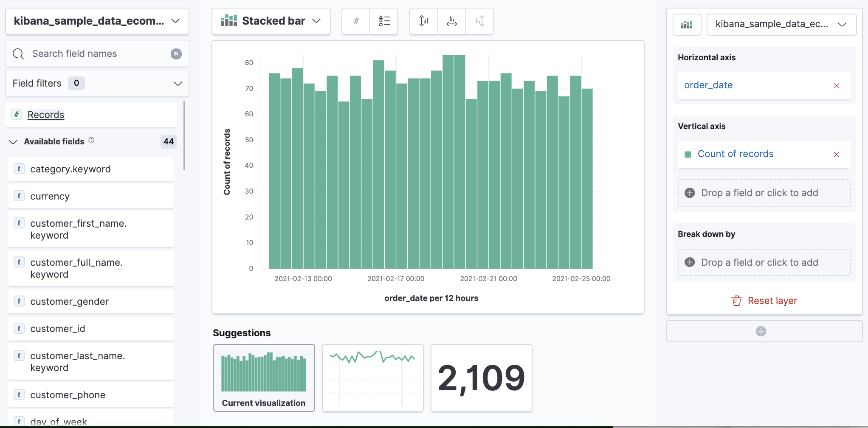
Task: Click the layer chart type icon
Action: [x=687, y=25]
